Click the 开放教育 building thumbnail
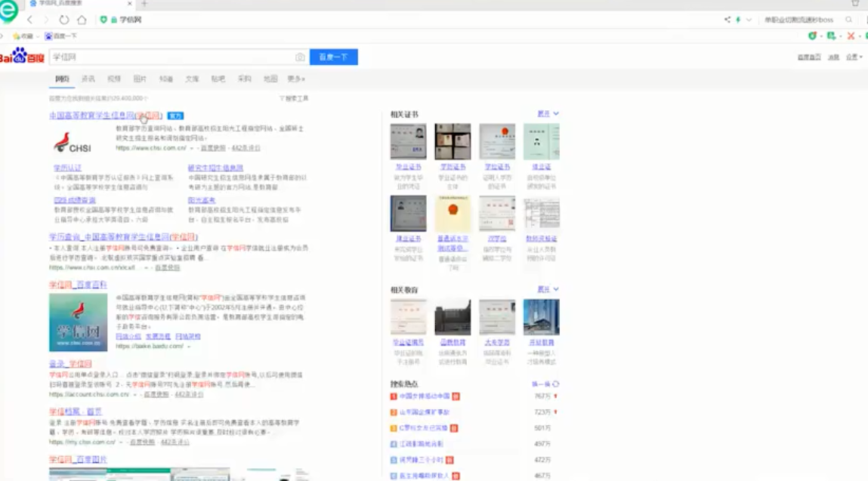Screen dimensions: 868x481 pyautogui.click(x=542, y=317)
